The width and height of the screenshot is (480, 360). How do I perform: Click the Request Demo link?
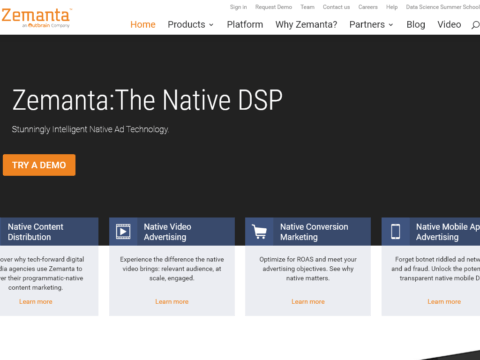(273, 7)
